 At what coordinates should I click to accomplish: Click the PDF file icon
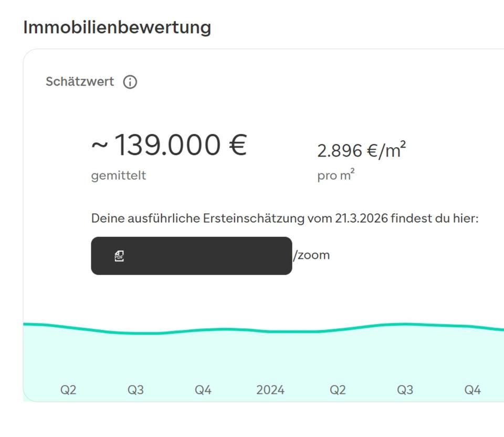[x=119, y=256]
